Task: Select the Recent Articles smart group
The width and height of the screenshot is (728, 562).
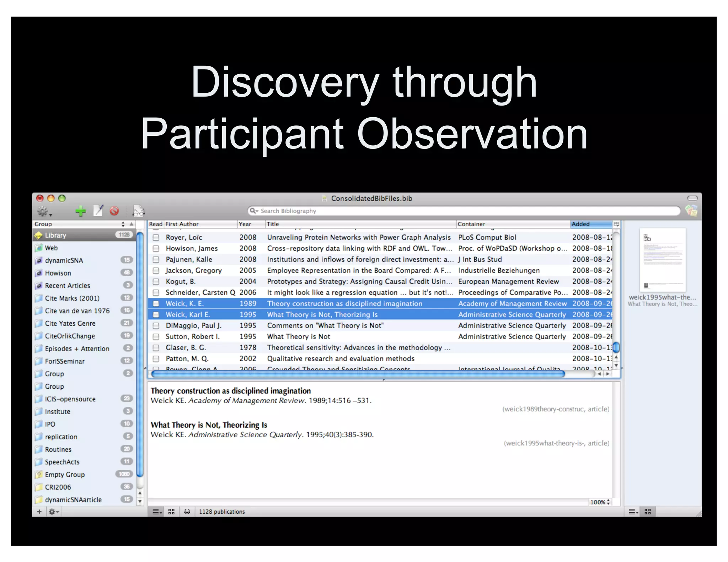Action: pos(84,286)
